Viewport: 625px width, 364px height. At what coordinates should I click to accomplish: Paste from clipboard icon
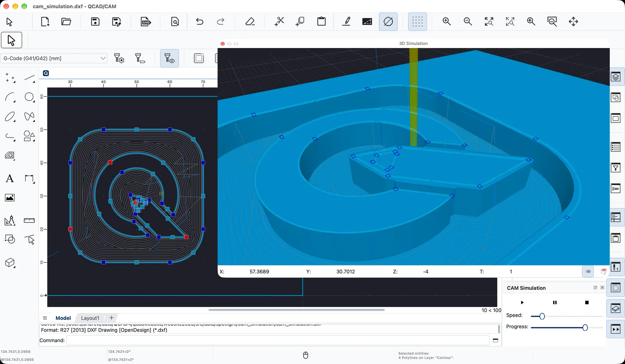(321, 21)
